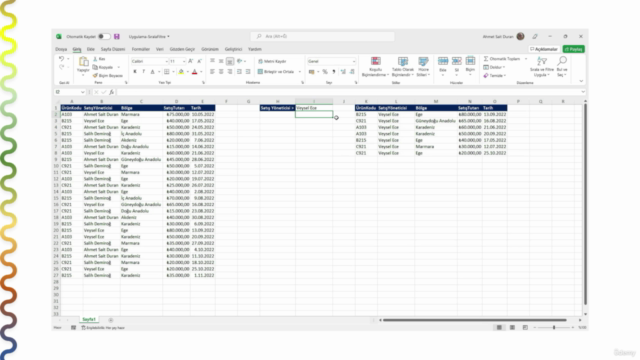640x360 pixels.
Task: Open the workbook title dropdown
Action: (168, 36)
